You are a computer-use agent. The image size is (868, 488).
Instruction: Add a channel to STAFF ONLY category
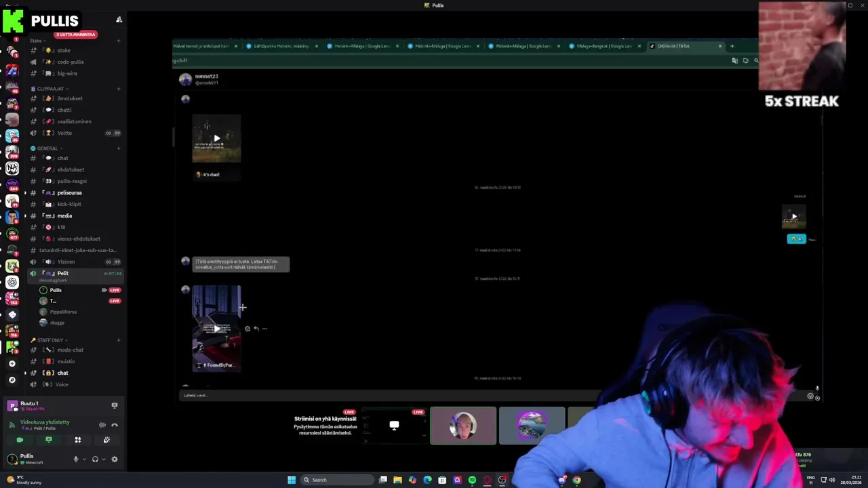pyautogui.click(x=119, y=340)
